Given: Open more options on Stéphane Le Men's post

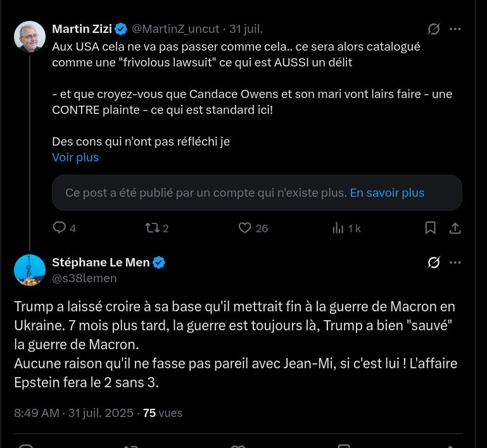Looking at the screenshot, I should 455,262.
